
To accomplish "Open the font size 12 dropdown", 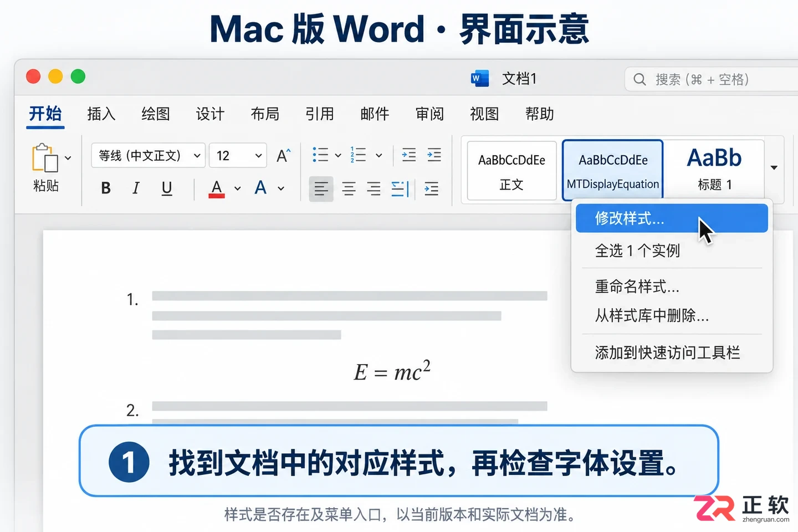I will (x=238, y=156).
